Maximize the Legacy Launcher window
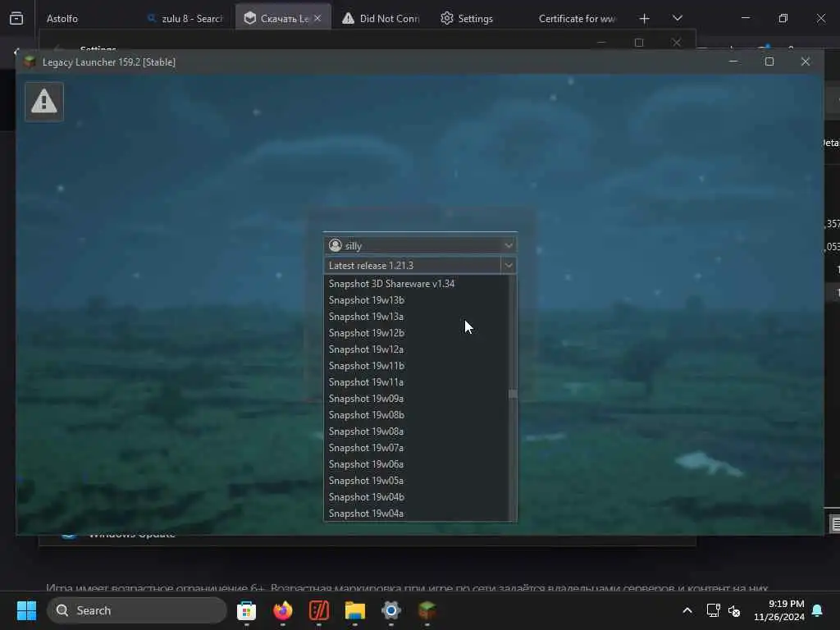The width and height of the screenshot is (840, 630). pyautogui.click(x=769, y=62)
